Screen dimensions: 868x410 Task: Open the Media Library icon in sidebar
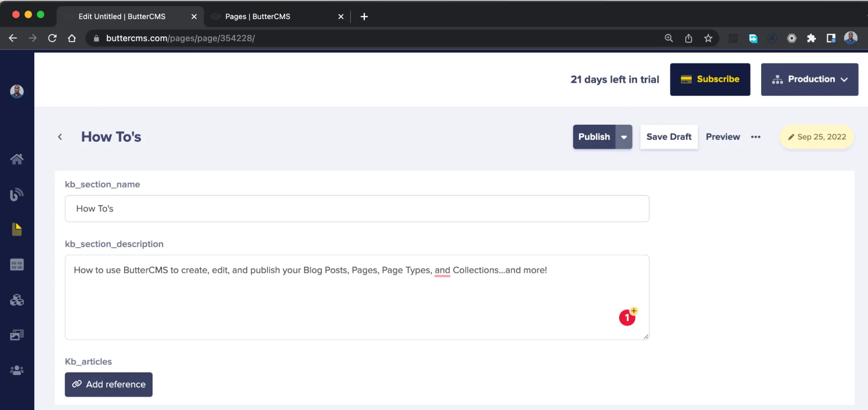pos(17,335)
